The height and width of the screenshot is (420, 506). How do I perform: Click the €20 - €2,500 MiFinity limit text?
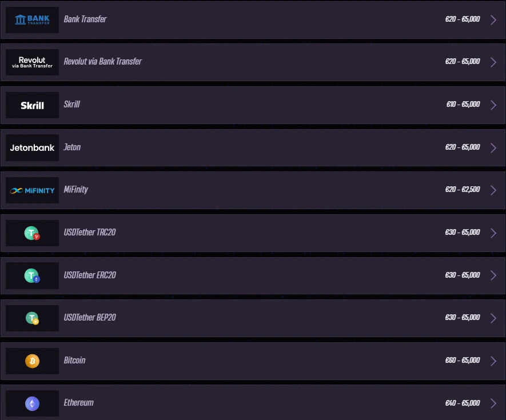(x=463, y=190)
